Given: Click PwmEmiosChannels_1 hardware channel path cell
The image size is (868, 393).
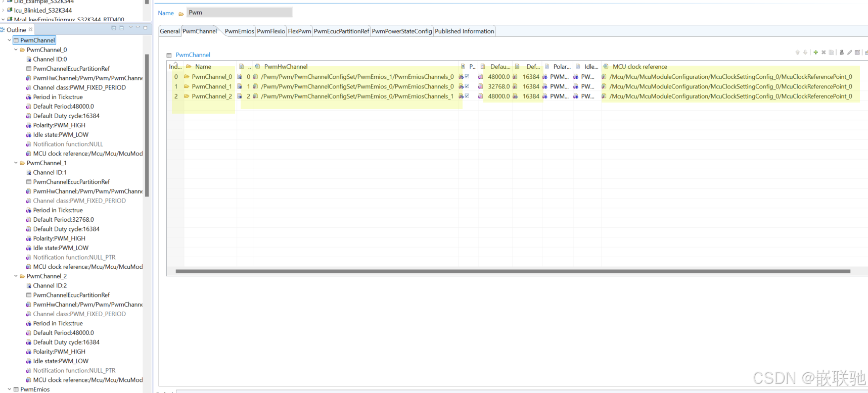Looking at the screenshot, I should click(357, 96).
